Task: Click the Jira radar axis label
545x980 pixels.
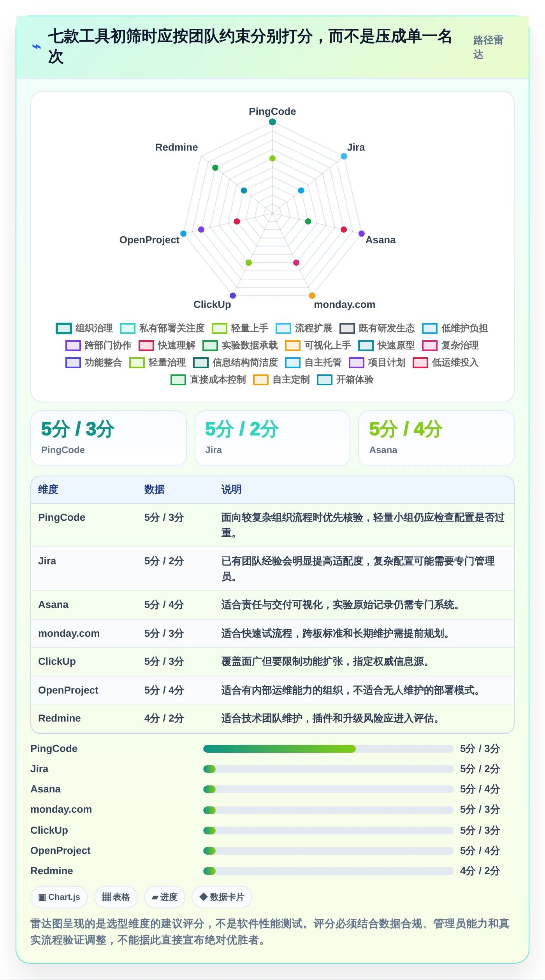Action: (x=356, y=147)
